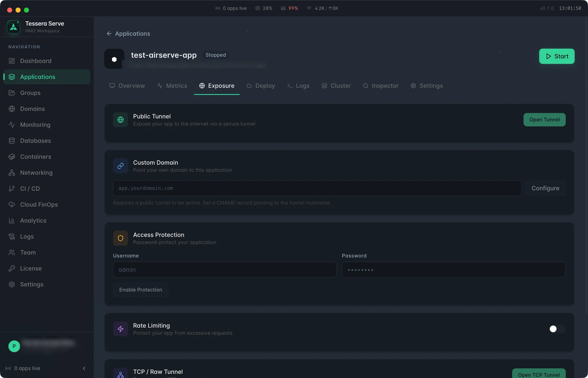This screenshot has height=378, width=588.
Task: Open the Logs tab of the app
Action: [298, 86]
